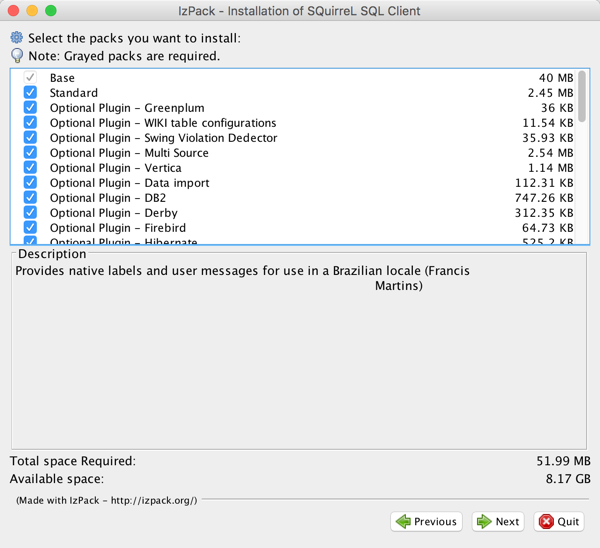Select Optional Plugin - Swing Violation Dedector

click(163, 138)
